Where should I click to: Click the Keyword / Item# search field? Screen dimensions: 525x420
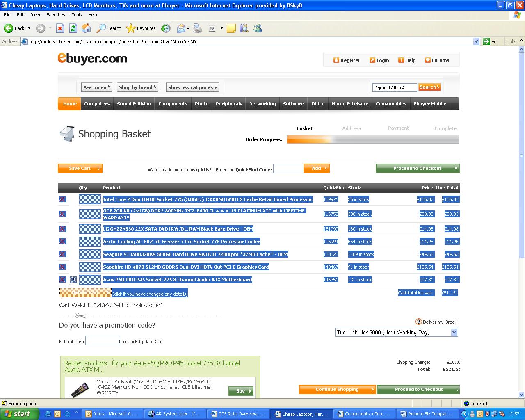pos(395,87)
